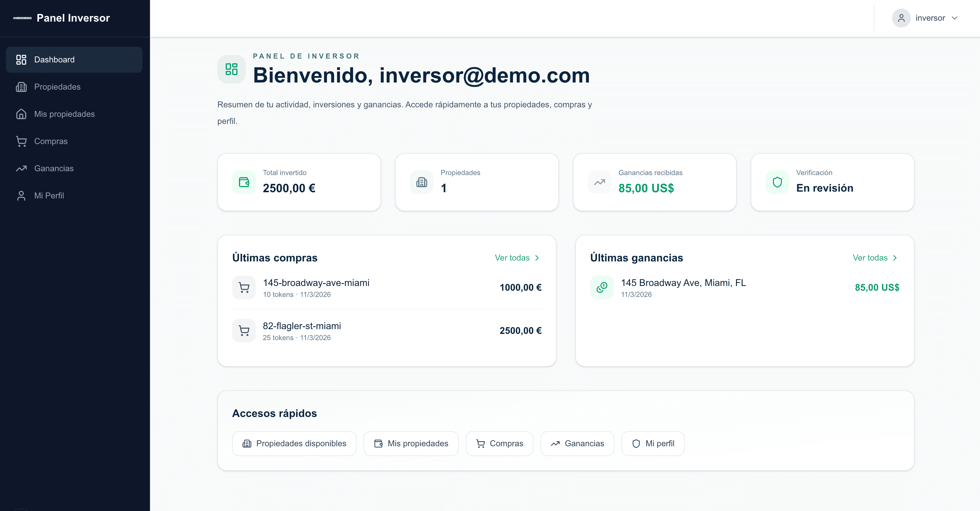This screenshot has width=980, height=511.
Task: Click the Mi Perfil user icon
Action: [21, 195]
